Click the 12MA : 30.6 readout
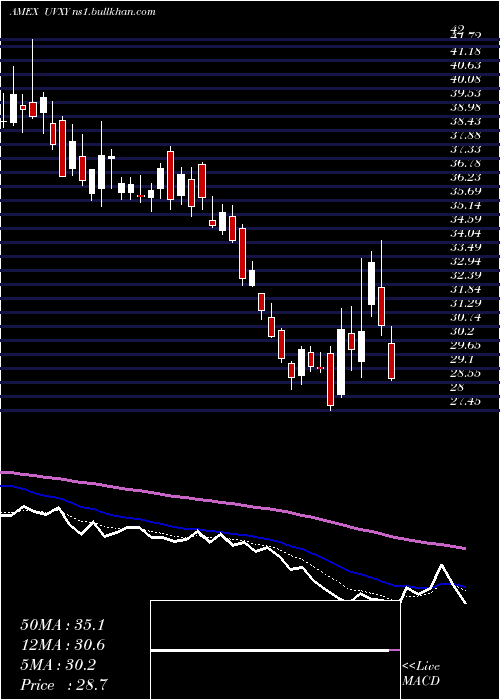 [62, 645]
